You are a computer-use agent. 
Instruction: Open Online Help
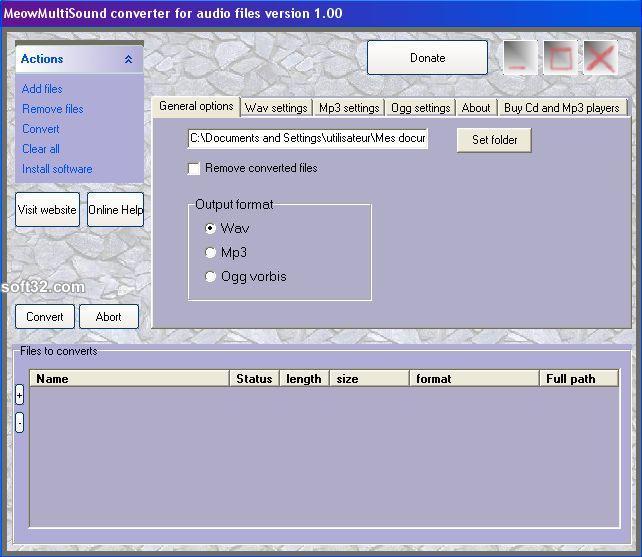click(115, 209)
